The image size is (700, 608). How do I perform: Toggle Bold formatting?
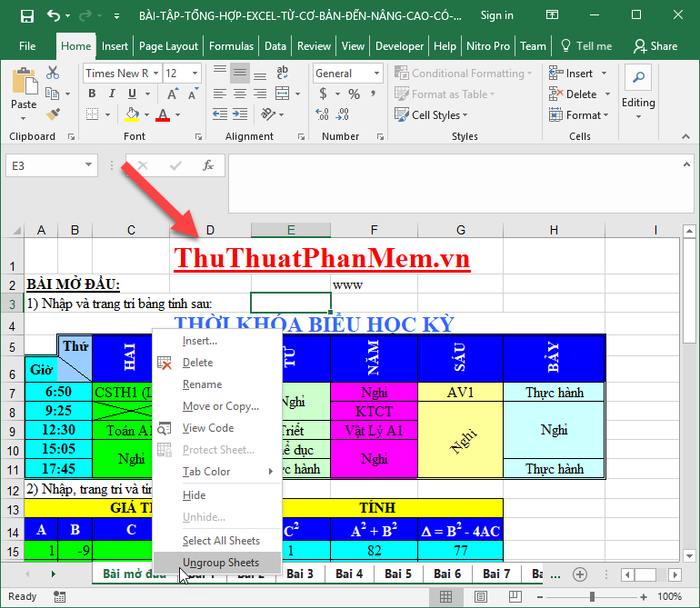click(x=92, y=95)
